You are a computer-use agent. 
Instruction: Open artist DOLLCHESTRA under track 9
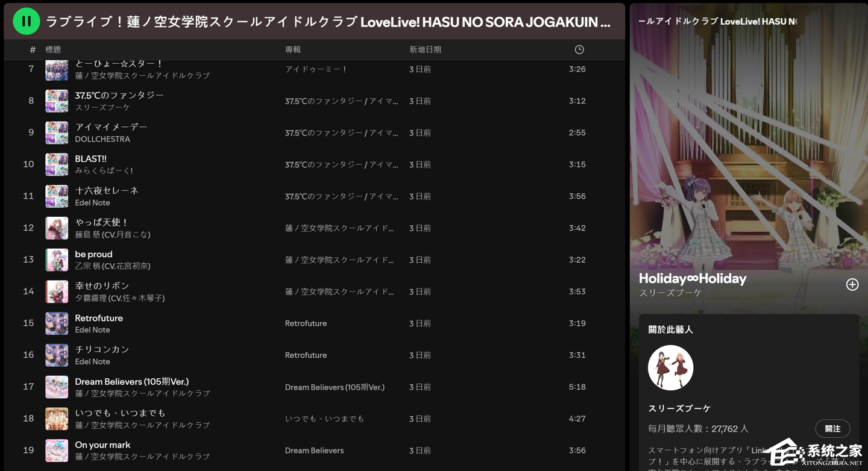[x=102, y=139]
